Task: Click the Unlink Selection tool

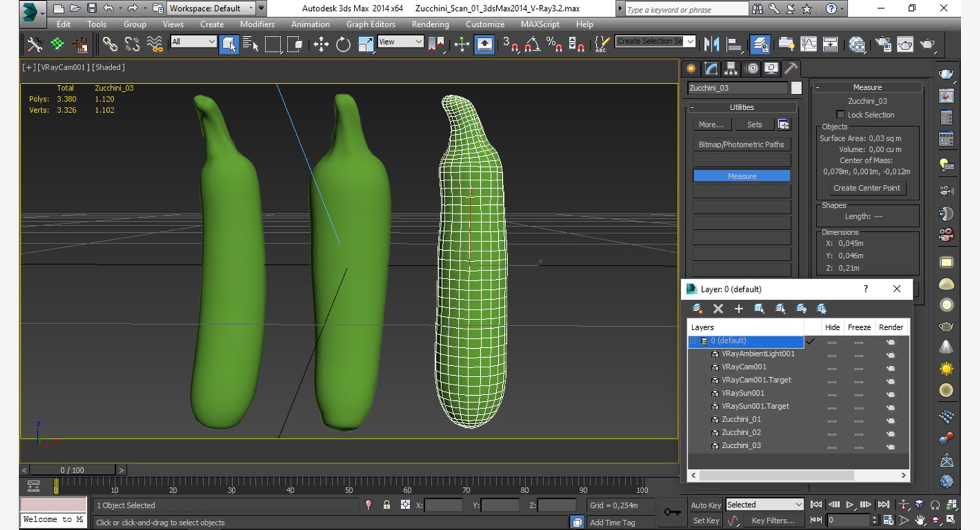Action: click(x=132, y=44)
